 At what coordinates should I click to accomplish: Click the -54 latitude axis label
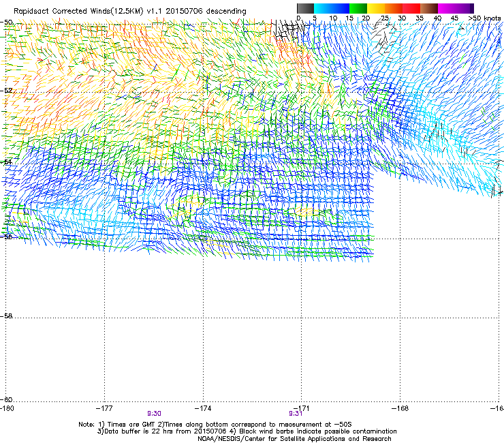click(x=6, y=162)
